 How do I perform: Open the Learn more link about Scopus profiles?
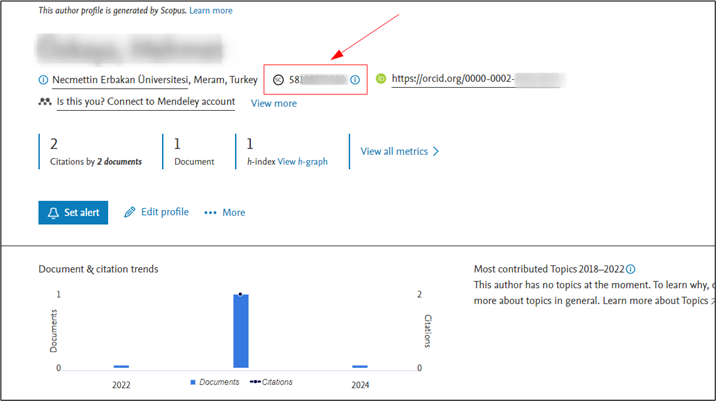click(211, 11)
